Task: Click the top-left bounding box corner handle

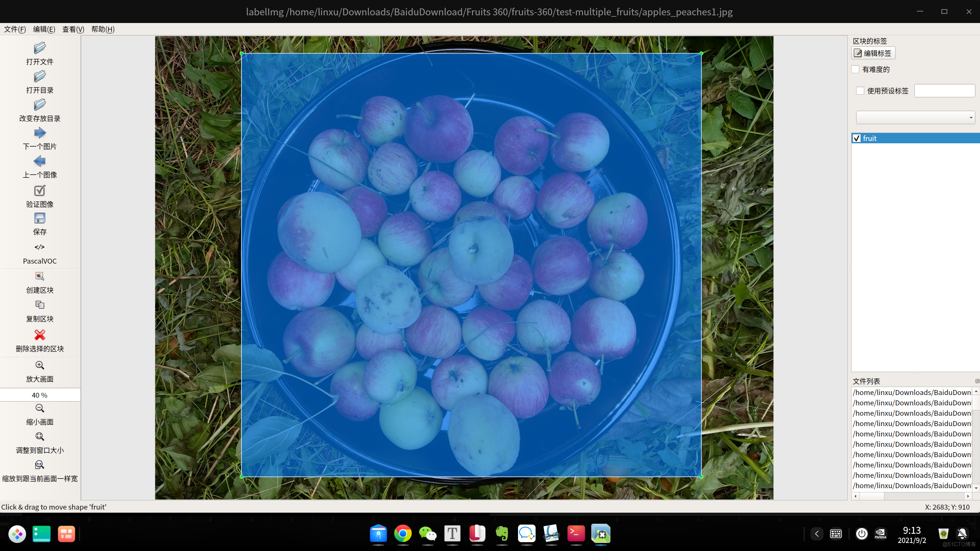Action: point(241,53)
